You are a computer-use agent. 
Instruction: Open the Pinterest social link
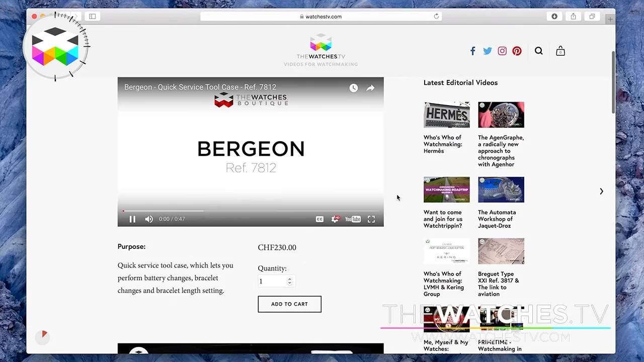tap(517, 51)
